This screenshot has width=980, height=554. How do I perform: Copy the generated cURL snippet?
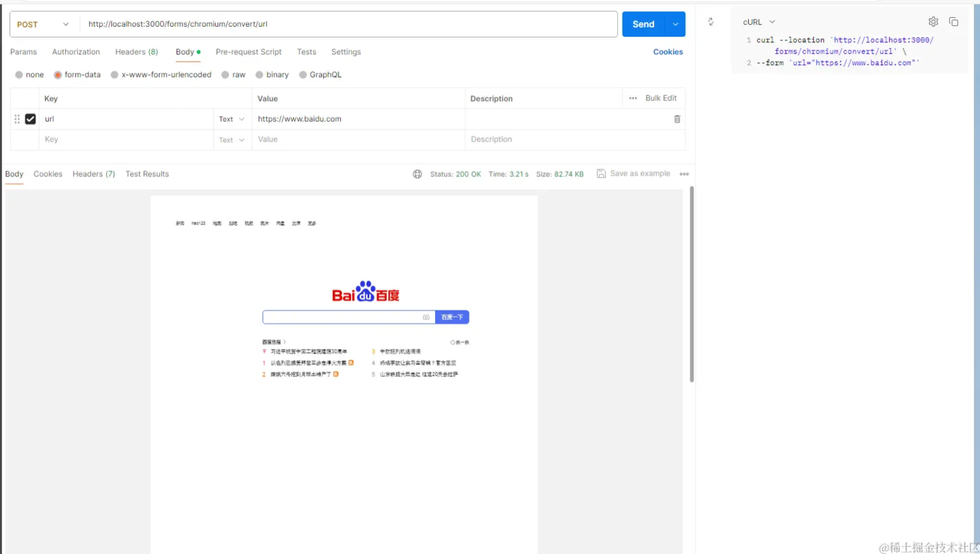(x=954, y=22)
